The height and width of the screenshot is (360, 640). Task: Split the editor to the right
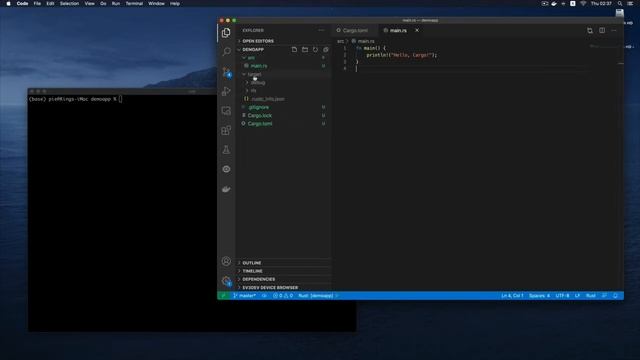click(602, 30)
